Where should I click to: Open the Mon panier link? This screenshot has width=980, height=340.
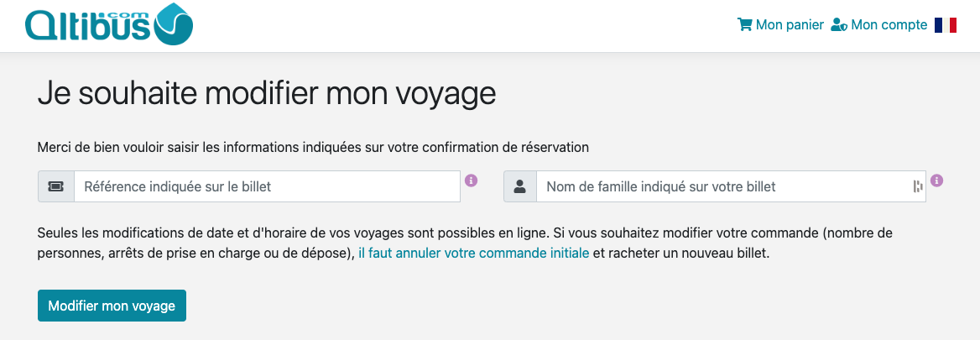pyautogui.click(x=789, y=25)
